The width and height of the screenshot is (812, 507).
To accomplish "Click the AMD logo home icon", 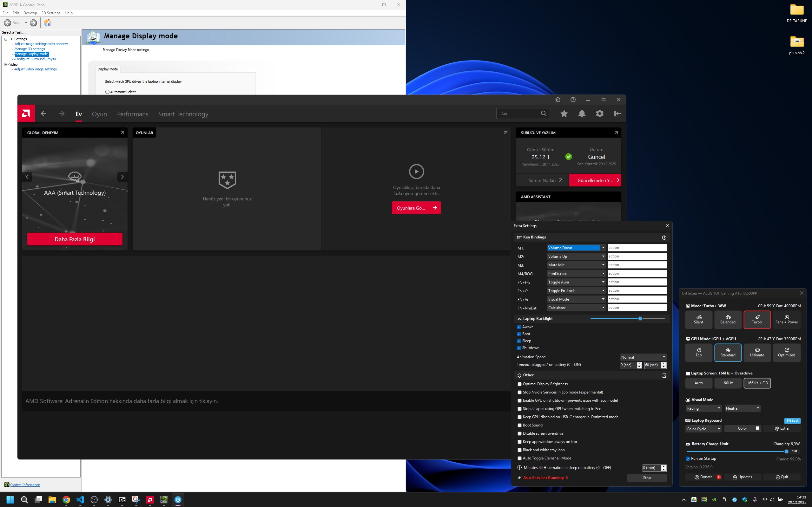I will (26, 114).
